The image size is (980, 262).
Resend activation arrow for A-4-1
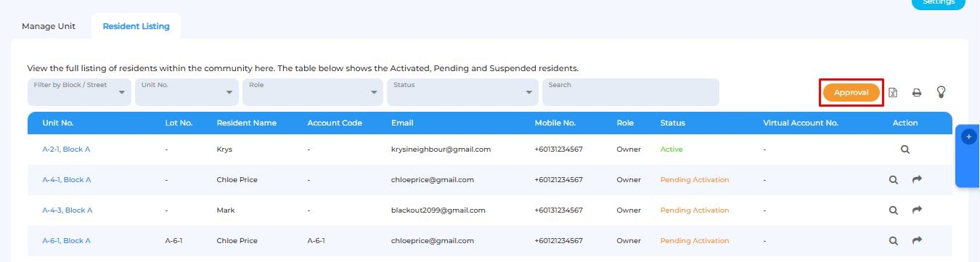pos(917,180)
